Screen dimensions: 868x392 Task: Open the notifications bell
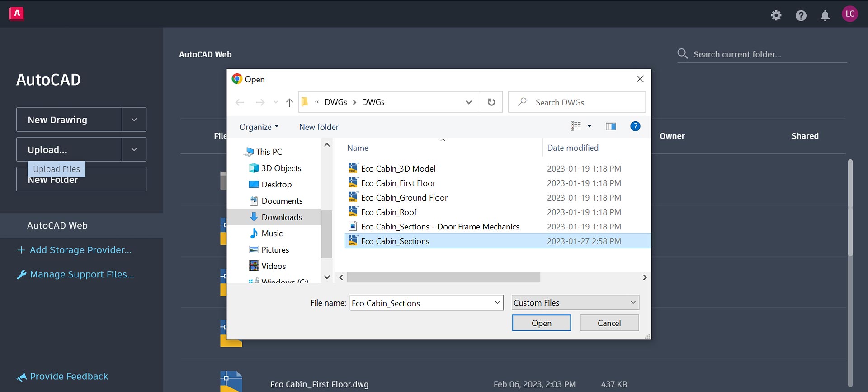pos(825,15)
